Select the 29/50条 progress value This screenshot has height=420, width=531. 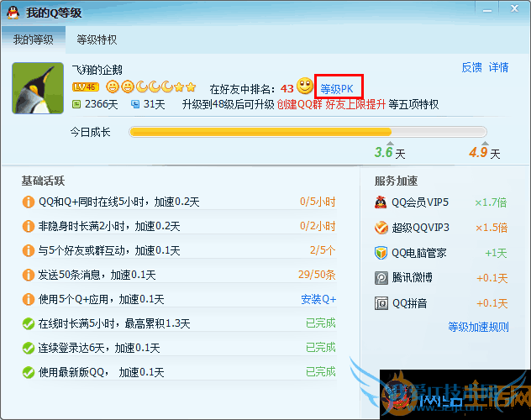coord(317,275)
